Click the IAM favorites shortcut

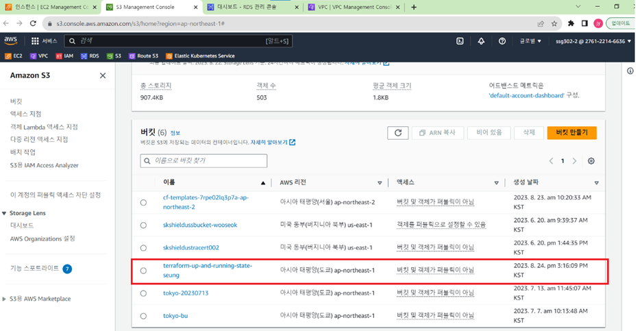[x=64, y=56]
